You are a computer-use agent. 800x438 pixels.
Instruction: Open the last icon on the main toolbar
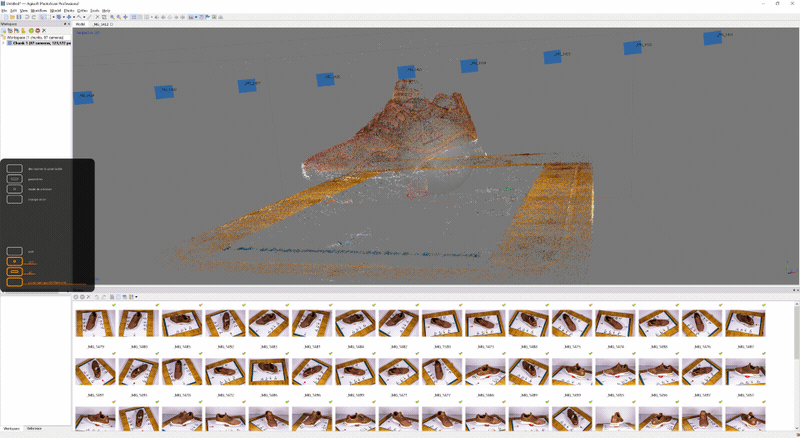click(220, 17)
